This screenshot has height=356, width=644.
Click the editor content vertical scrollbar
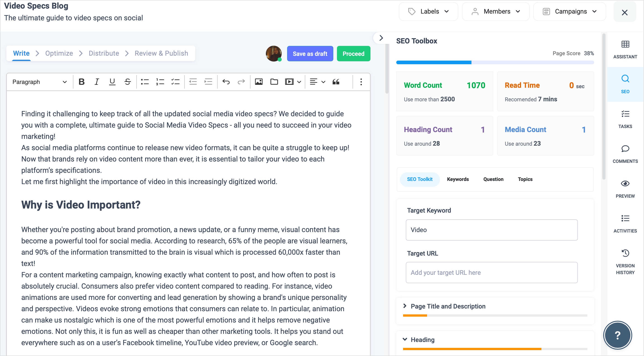(x=387, y=69)
